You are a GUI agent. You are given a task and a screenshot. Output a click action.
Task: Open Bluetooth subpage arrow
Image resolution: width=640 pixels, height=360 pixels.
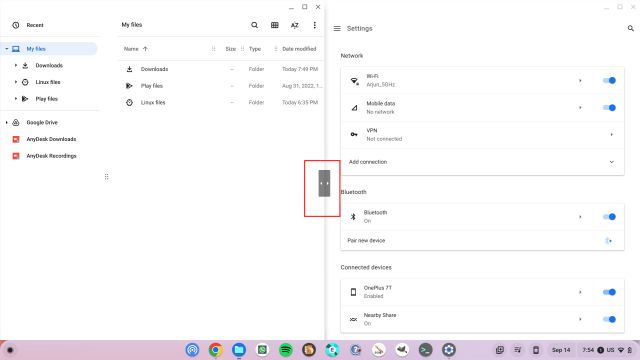[580, 217]
